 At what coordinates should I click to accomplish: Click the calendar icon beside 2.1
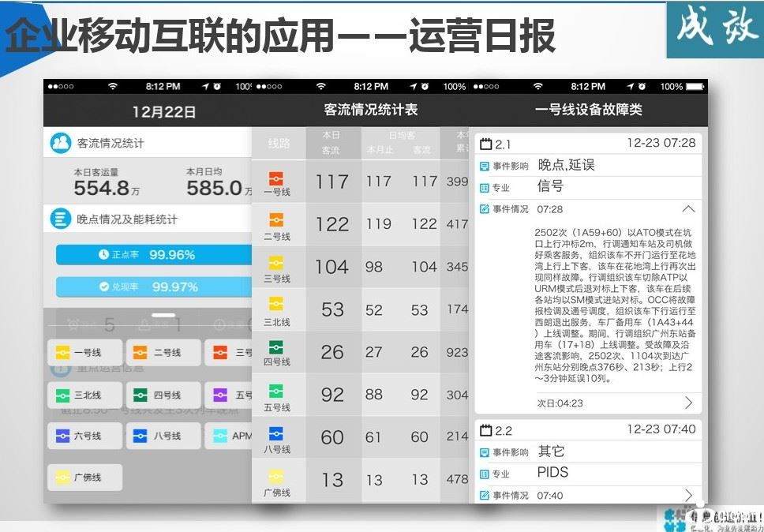coord(486,144)
